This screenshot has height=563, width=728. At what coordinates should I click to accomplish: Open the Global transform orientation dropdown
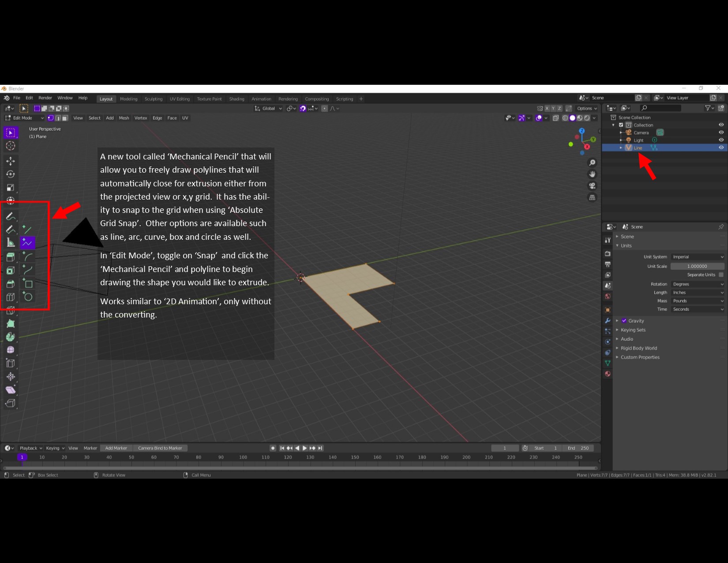(x=268, y=109)
